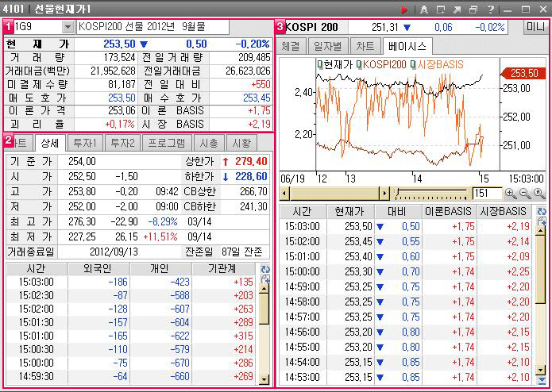Screen dimensions: 552x392
Task: Select the 상세 tab
Action: tap(50, 143)
